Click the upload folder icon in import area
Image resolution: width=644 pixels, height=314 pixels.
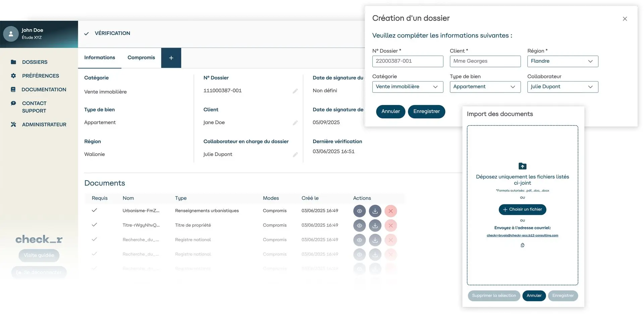point(523,166)
